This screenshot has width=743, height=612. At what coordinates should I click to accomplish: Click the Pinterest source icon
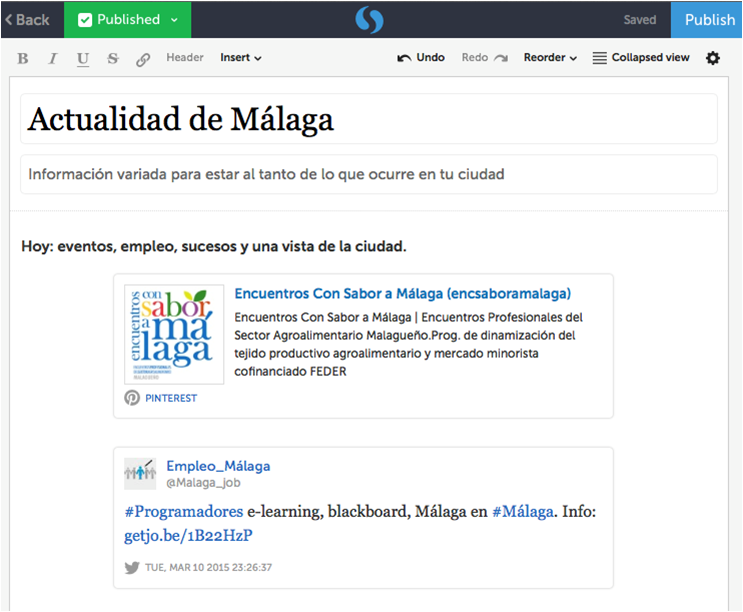click(x=132, y=397)
